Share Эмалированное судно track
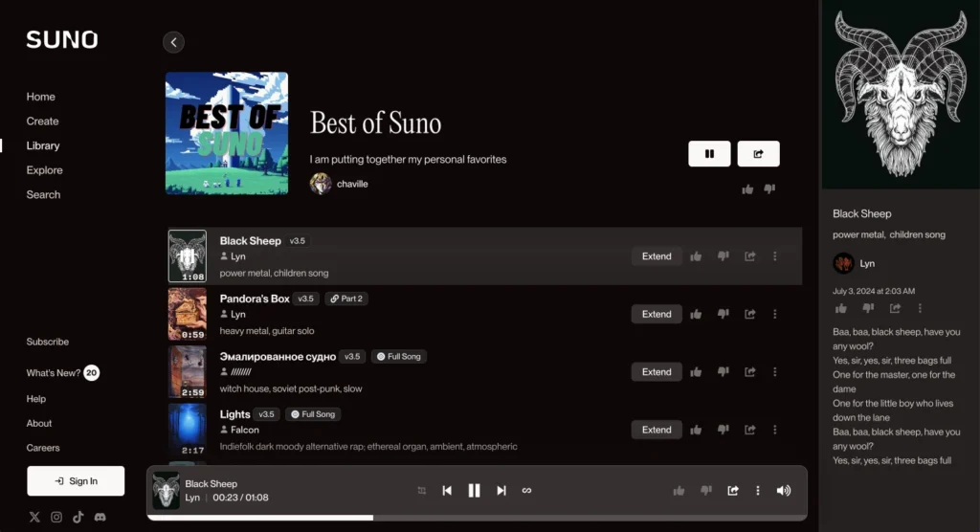The height and width of the screenshot is (532, 980). point(750,372)
